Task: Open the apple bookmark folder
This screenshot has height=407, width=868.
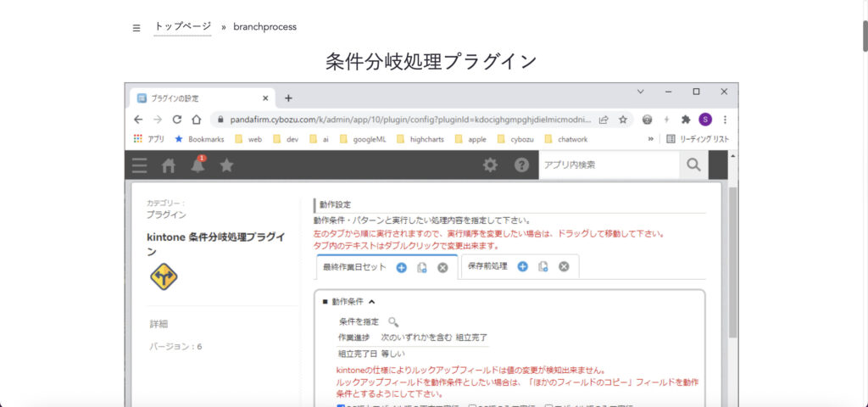Action: [x=471, y=140]
